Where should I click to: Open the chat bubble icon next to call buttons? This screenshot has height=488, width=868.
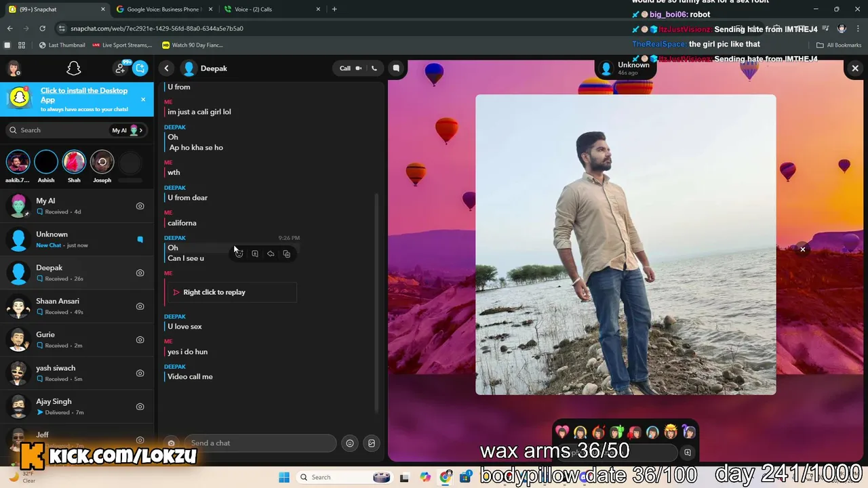(x=396, y=68)
